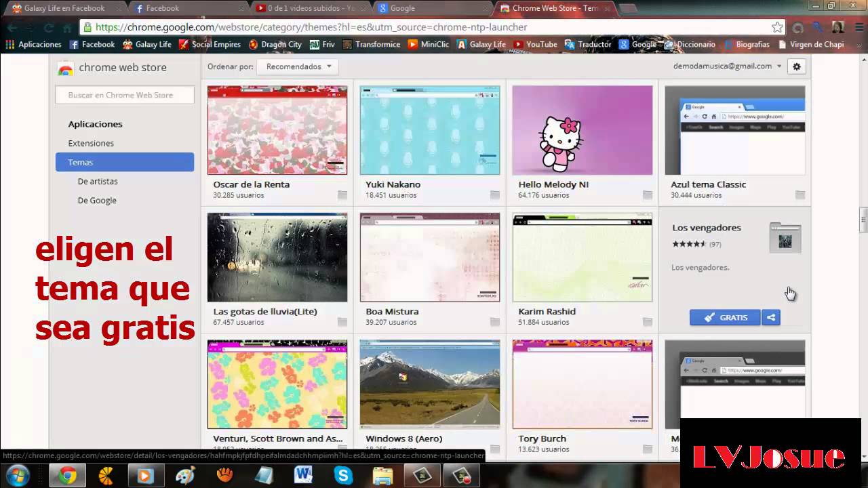Open the Oscar de la Renta theme thumbnail
The width and height of the screenshot is (868, 488).
[277, 130]
